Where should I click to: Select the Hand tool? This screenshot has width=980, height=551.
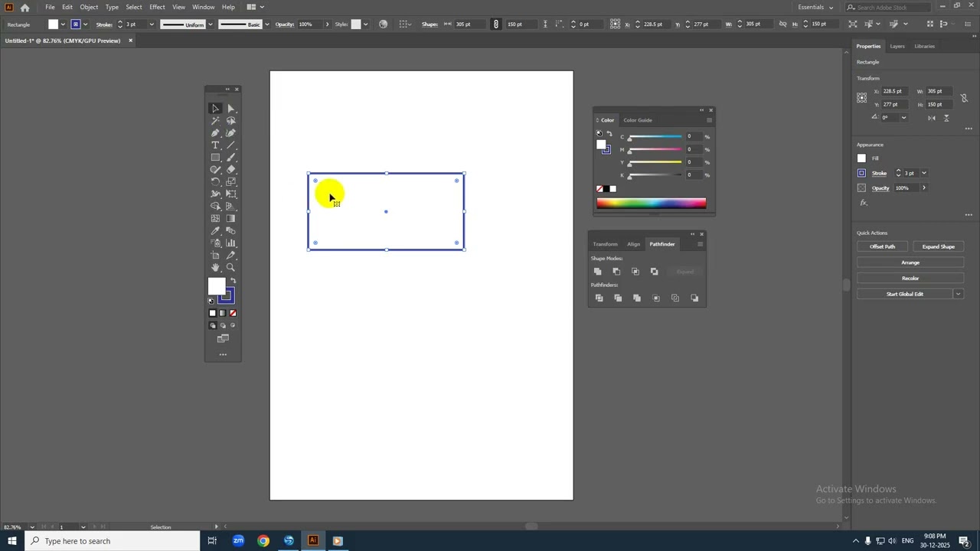point(215,268)
